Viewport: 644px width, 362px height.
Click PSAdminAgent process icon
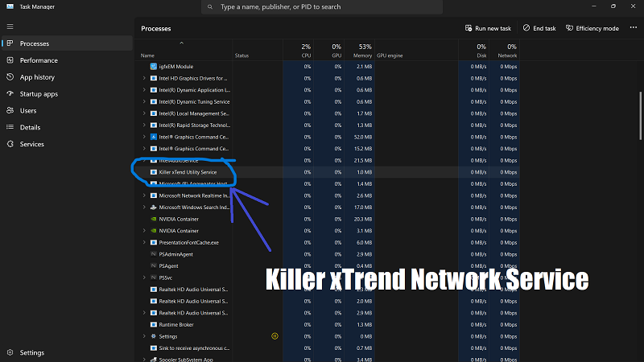point(154,254)
